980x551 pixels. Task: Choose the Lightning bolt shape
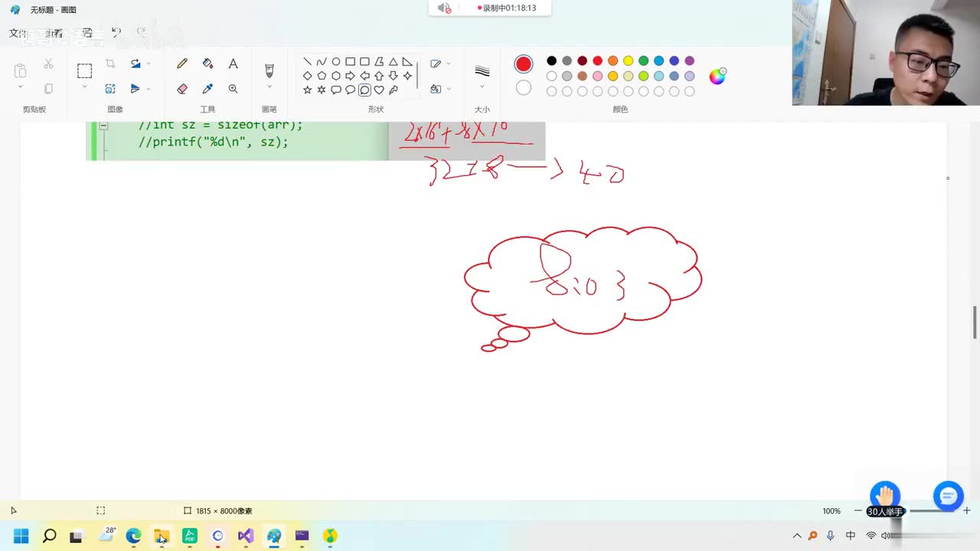pos(393,90)
